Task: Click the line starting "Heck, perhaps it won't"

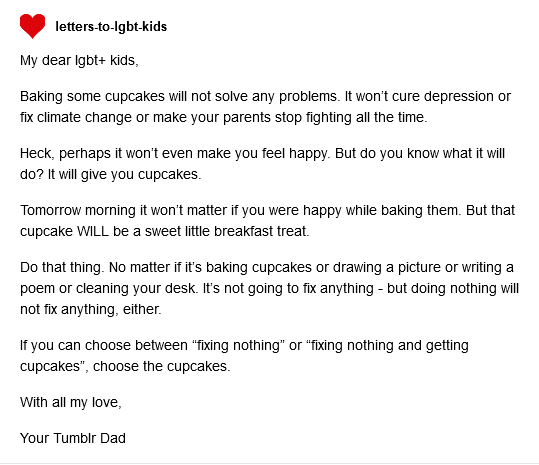Action: point(262,153)
